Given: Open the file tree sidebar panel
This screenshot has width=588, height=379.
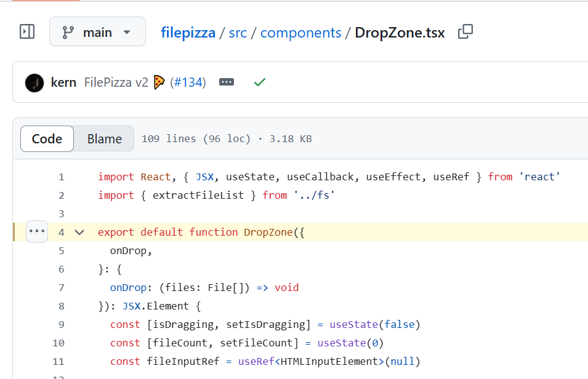Looking at the screenshot, I should point(27,31).
